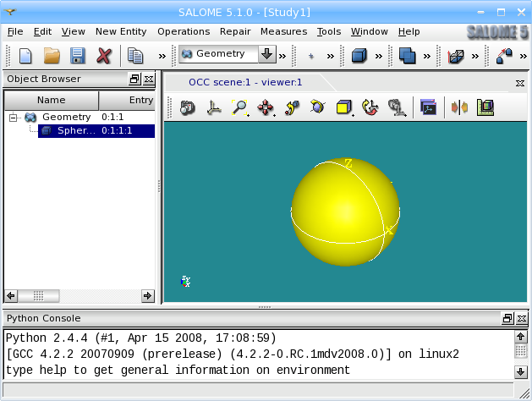The height and width of the screenshot is (401, 532).
Task: Open the Help menu
Action: click(x=409, y=31)
